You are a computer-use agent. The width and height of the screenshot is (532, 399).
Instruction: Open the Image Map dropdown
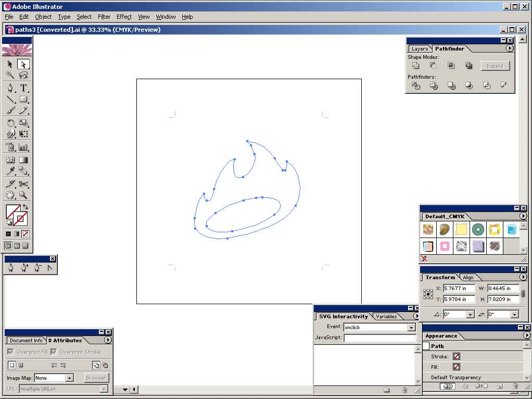pos(70,378)
